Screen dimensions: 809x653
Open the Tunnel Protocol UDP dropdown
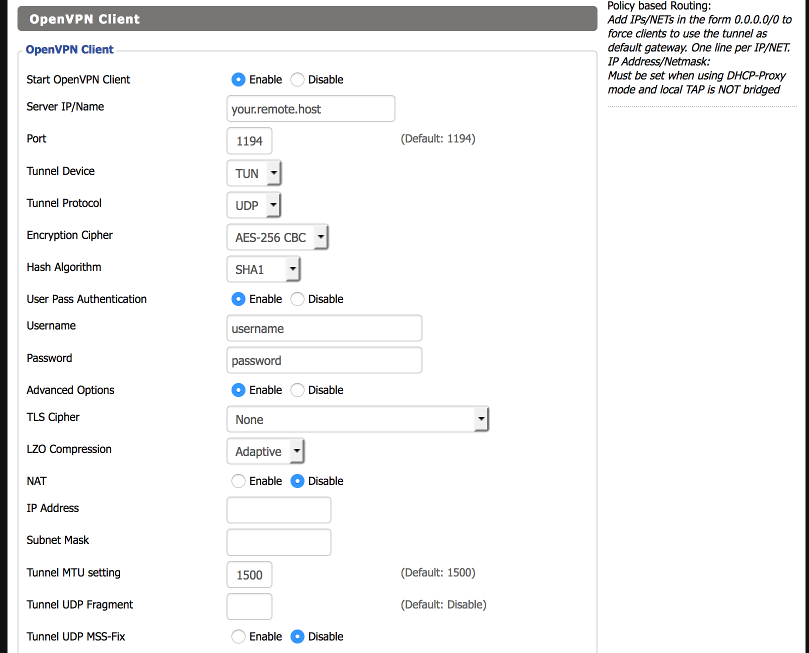254,205
